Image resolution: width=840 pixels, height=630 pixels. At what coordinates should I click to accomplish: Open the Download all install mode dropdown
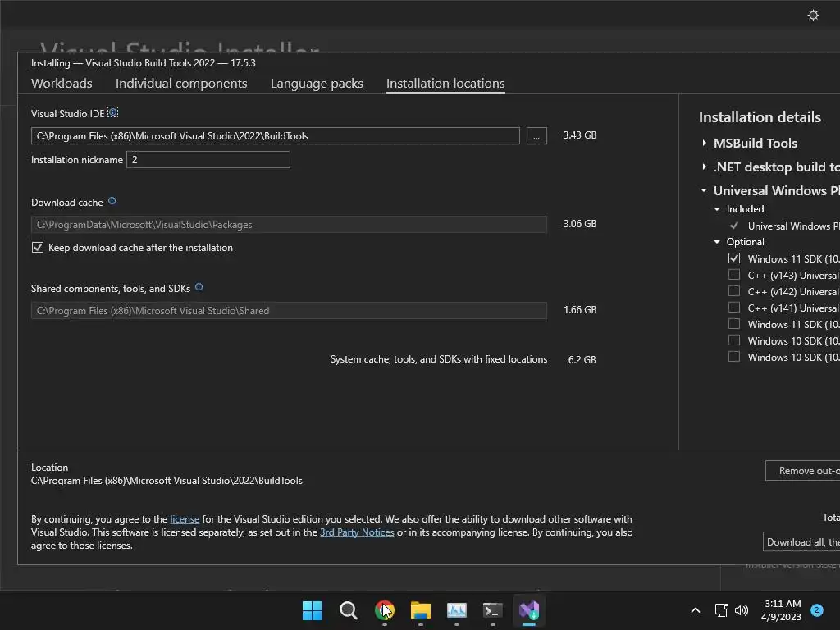[801, 542]
